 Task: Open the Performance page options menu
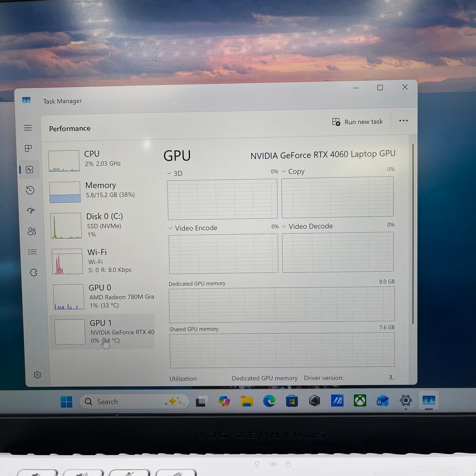click(x=403, y=121)
